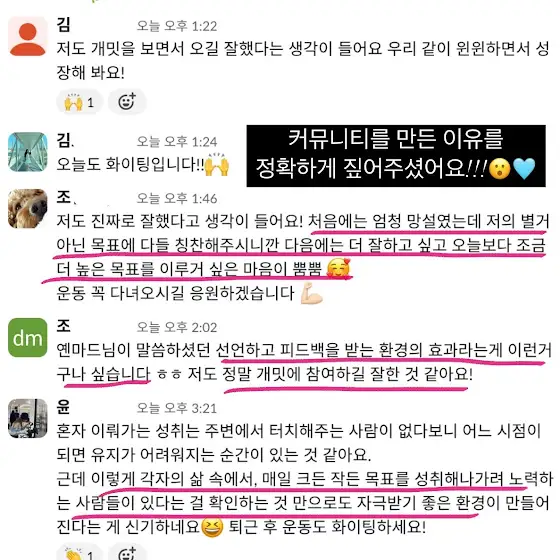560x560 pixels.
Task: Click the 오후 1:22 message timestamp
Action: (177, 26)
